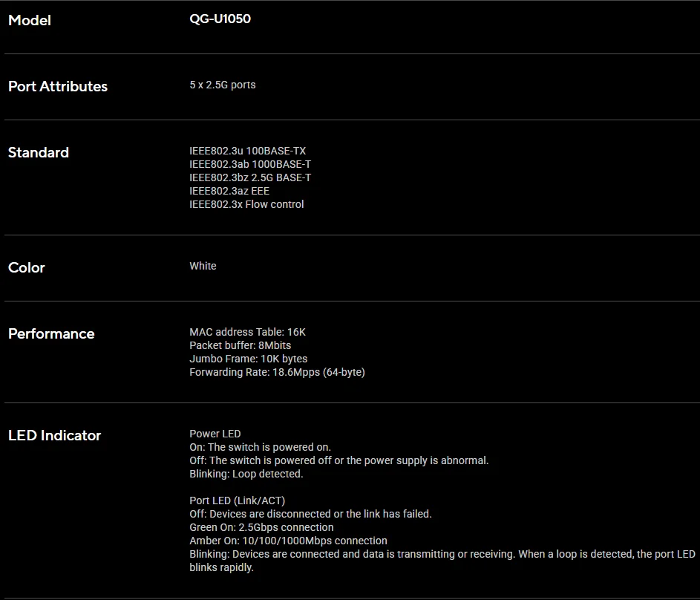
Task: Select the Jumbo Frame 10K bytes line
Action: coord(248,359)
